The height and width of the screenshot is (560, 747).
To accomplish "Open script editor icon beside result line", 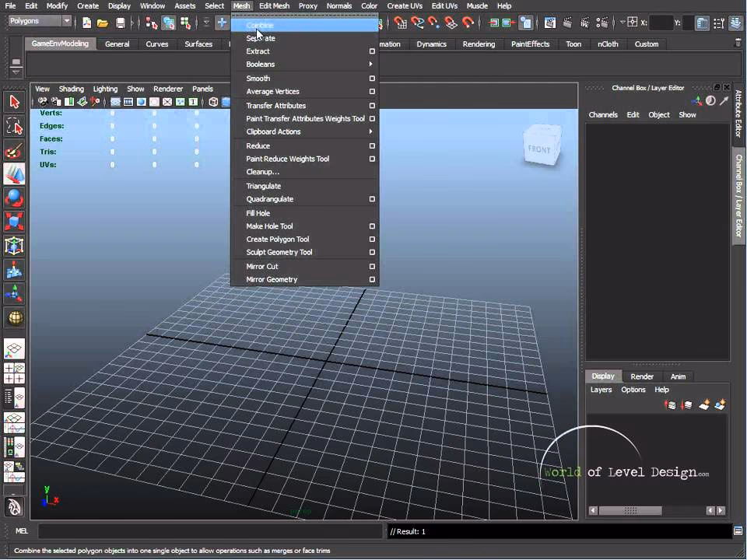I will click(738, 531).
